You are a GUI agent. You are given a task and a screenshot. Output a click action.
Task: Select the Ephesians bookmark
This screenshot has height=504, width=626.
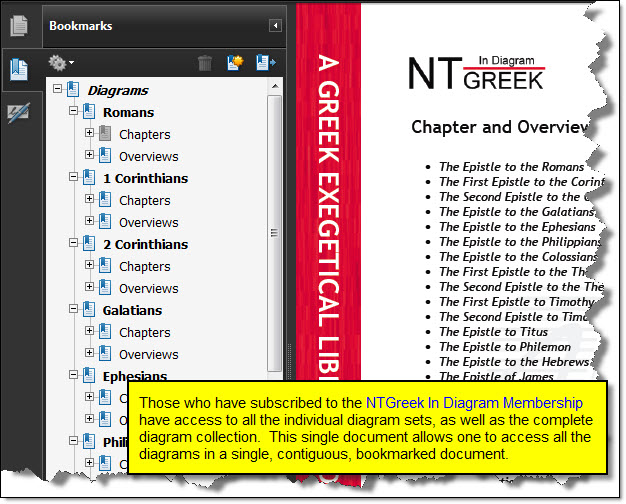click(x=134, y=377)
